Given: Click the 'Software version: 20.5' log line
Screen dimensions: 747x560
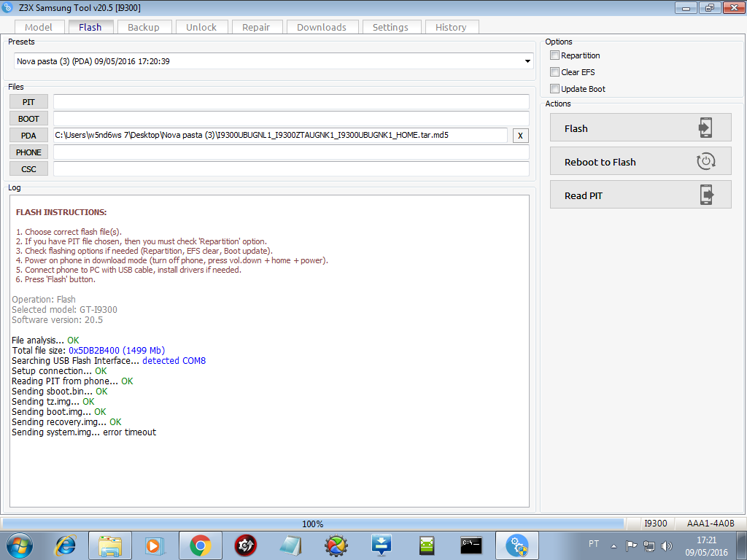Looking at the screenshot, I should pos(57,320).
